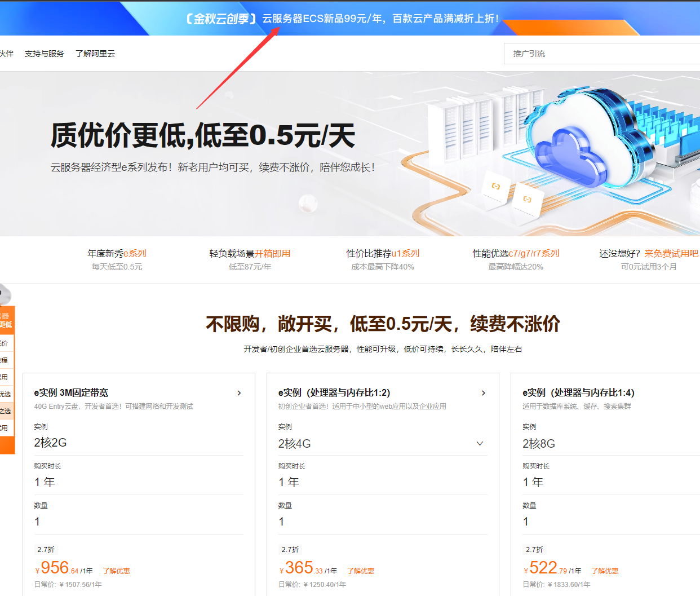Click the price ¥522.79 /1年
This screenshot has height=596, width=700.
552,568
